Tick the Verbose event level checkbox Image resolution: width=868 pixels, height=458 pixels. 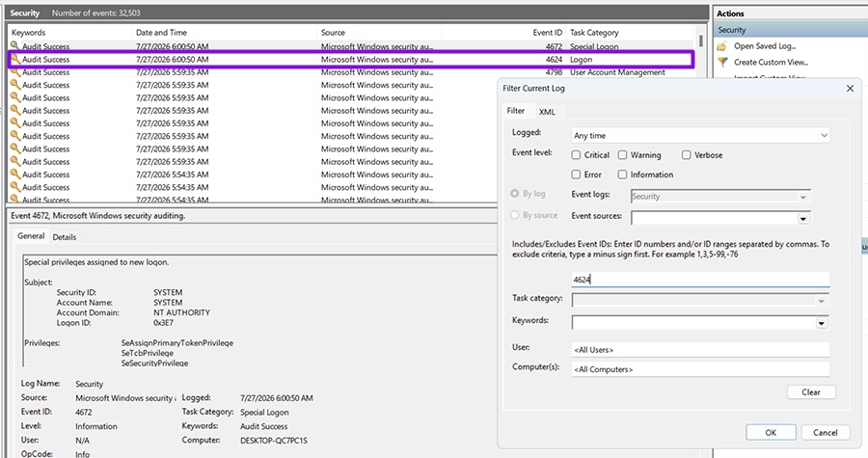point(687,155)
